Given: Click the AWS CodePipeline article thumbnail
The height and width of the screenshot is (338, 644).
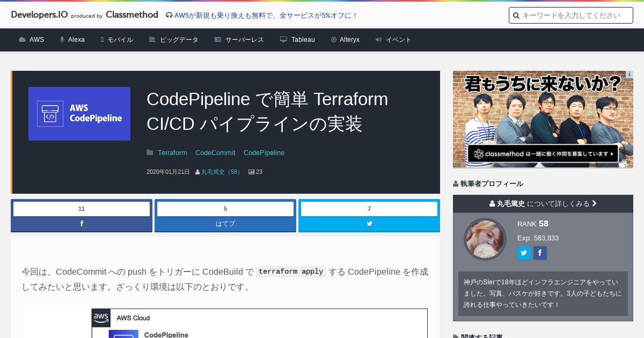Looking at the screenshot, I should click(x=79, y=114).
